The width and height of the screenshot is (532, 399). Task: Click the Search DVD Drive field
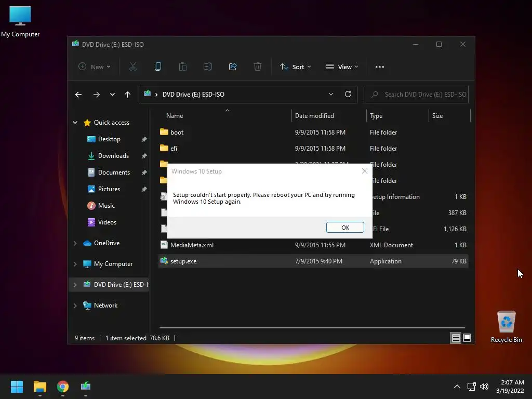tap(416, 95)
